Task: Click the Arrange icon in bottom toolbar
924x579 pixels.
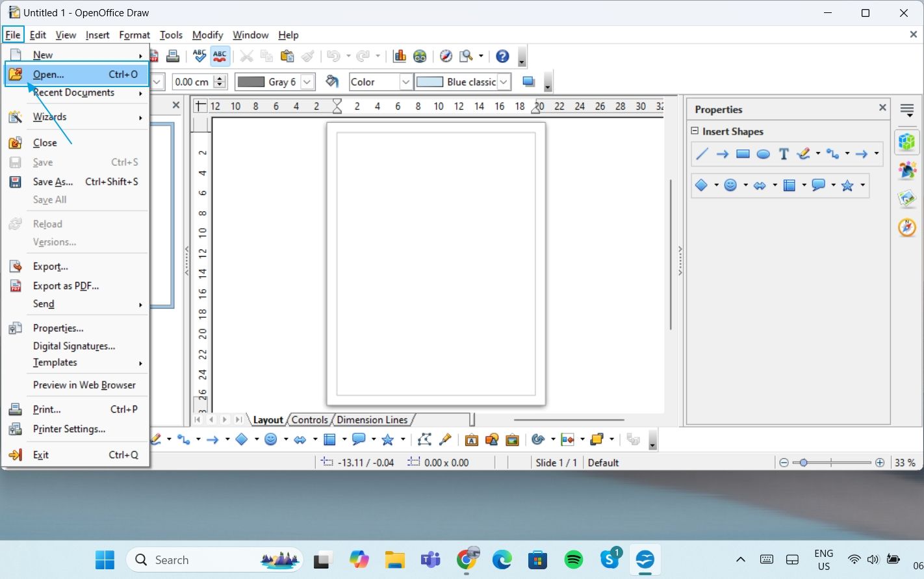Action: (597, 440)
